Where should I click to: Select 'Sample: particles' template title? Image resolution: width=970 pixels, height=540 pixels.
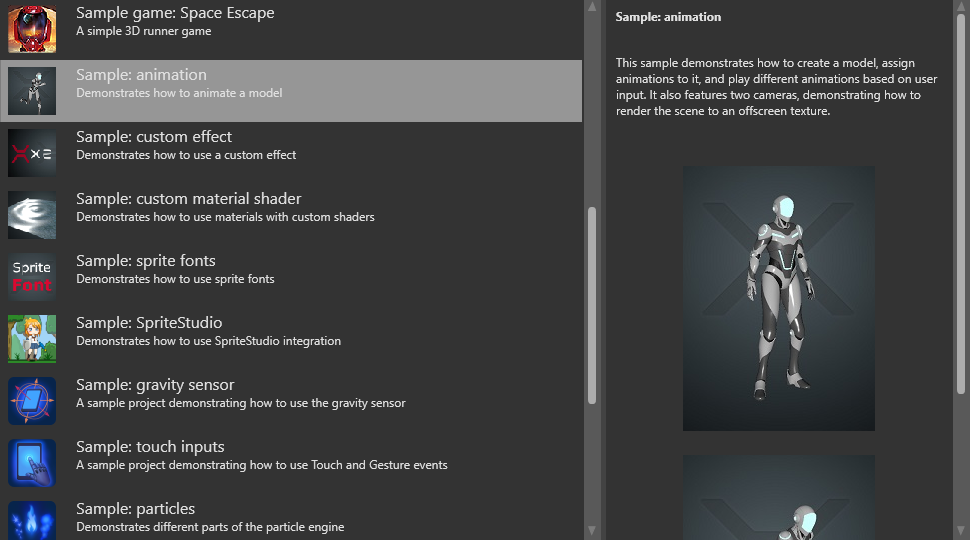[x=135, y=509]
